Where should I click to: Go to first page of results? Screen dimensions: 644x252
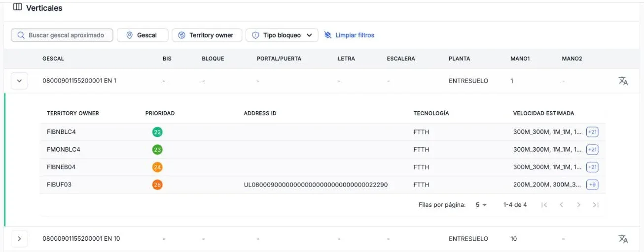pyautogui.click(x=544, y=205)
